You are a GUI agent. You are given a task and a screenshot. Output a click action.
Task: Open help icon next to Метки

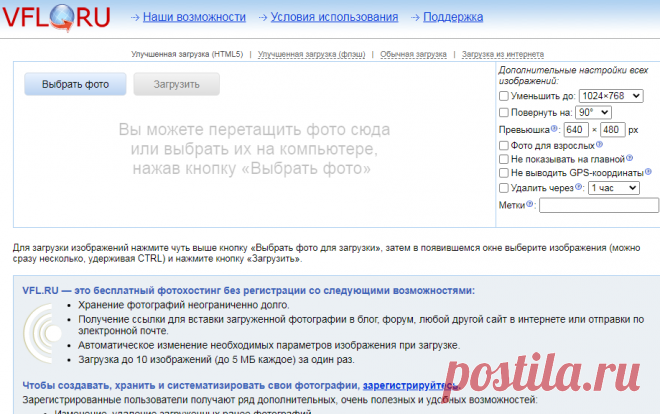(530, 204)
